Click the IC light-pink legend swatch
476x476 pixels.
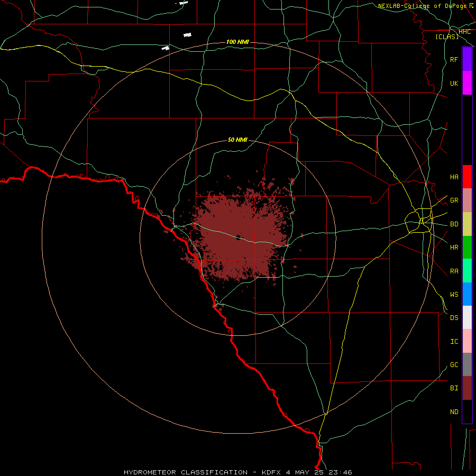[x=467, y=341]
